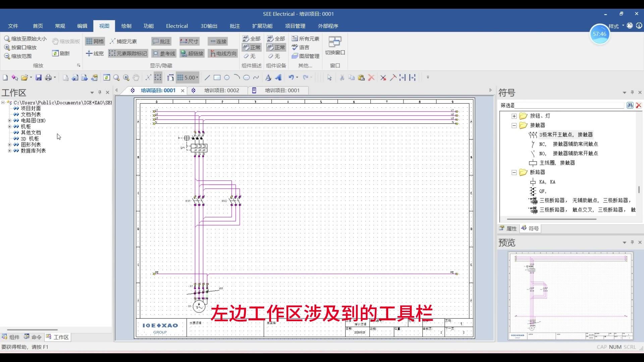Click the selection pointer tool

tap(329, 78)
